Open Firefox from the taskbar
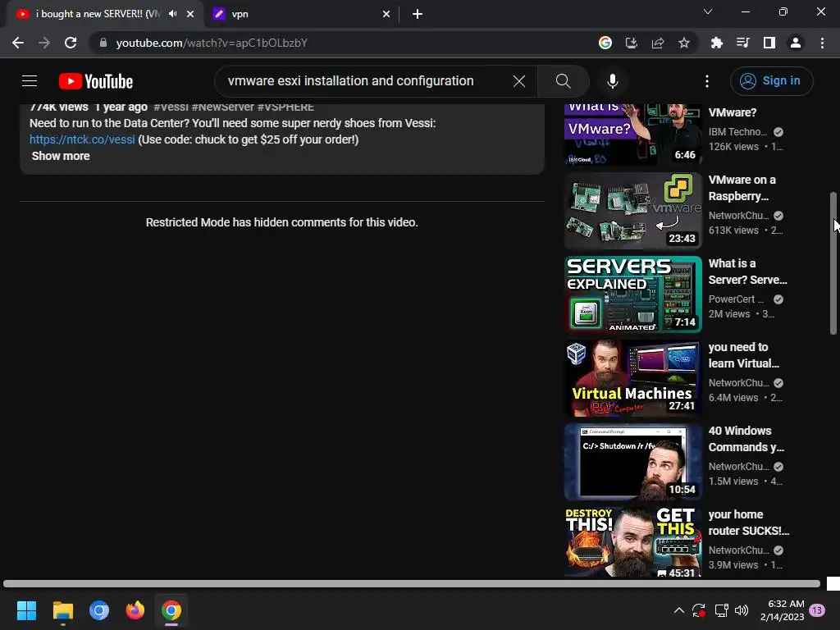 (x=135, y=610)
